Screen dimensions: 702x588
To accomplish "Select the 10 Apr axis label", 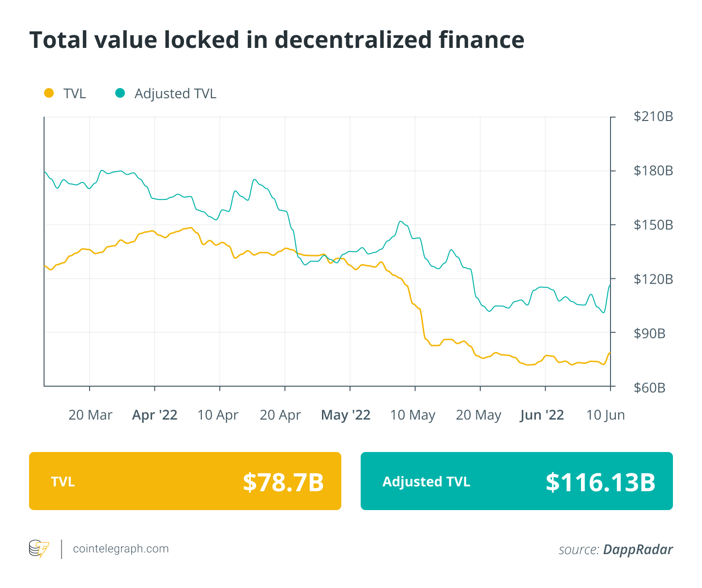I will 218,415.
